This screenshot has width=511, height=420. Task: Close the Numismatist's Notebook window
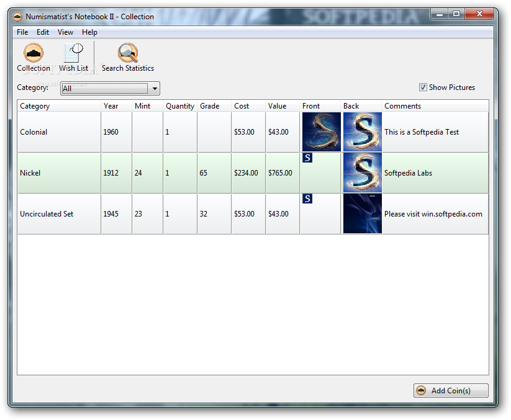point(479,14)
